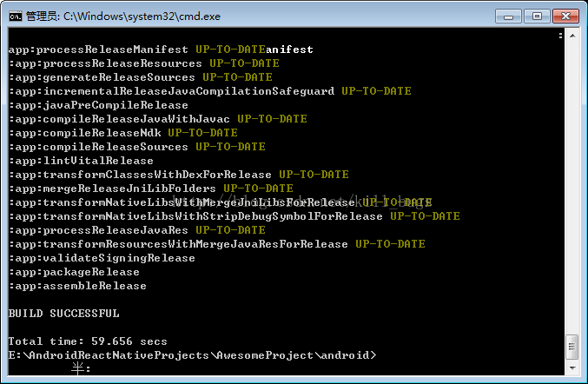Click the text :app:compileReleaseNdk

point(84,133)
